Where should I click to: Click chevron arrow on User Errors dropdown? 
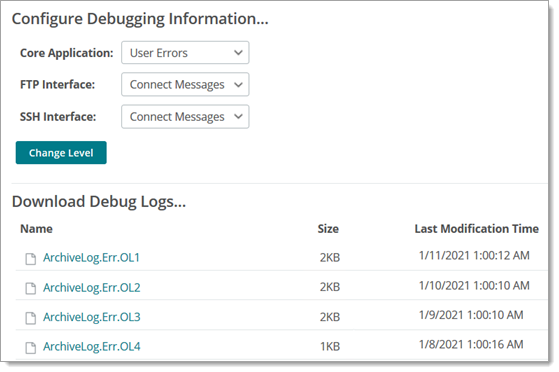coord(238,53)
